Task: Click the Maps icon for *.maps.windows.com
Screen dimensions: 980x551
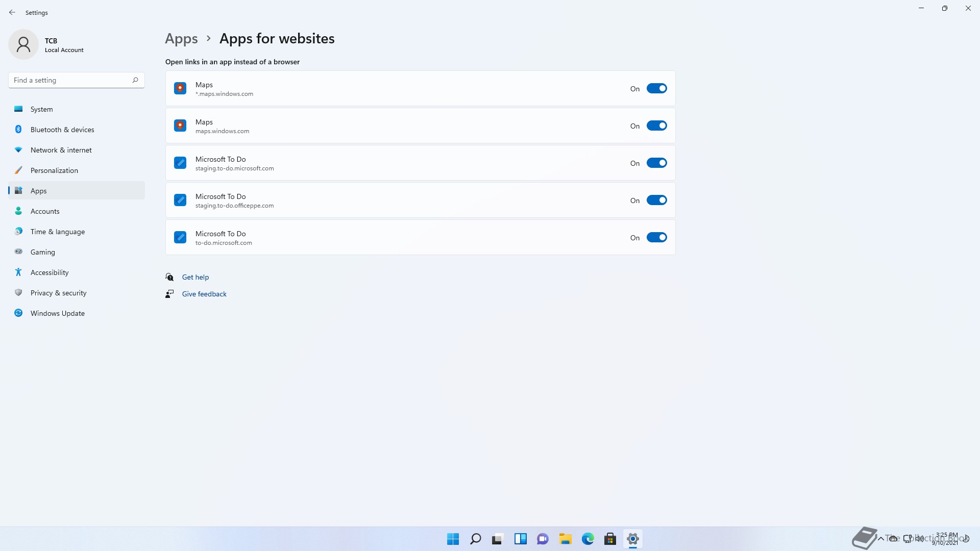Action: (180, 88)
